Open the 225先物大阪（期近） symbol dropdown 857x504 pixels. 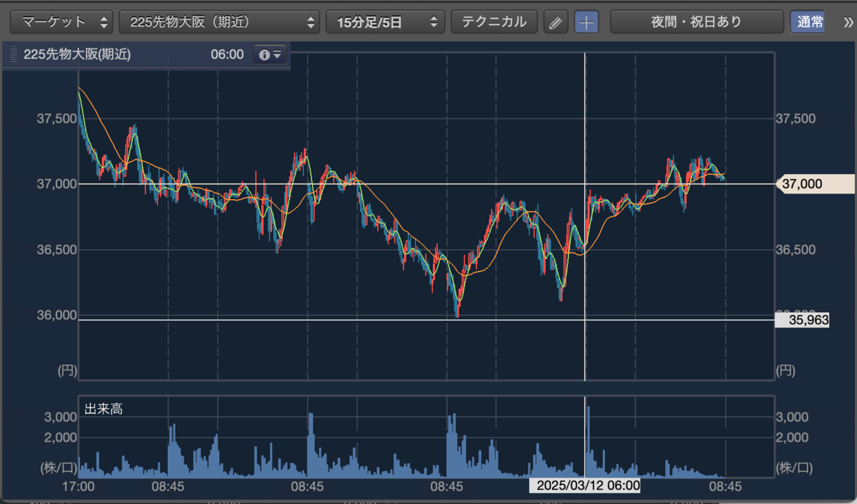point(219,22)
